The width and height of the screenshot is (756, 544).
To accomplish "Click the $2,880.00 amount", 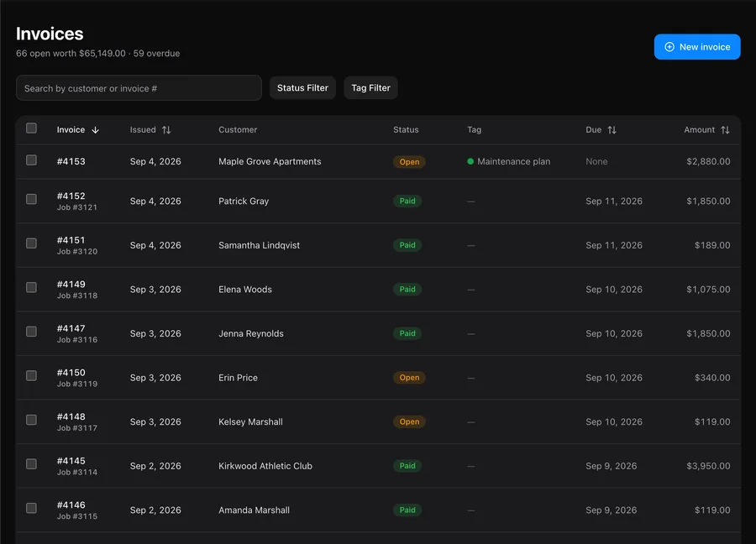I will [x=708, y=161].
